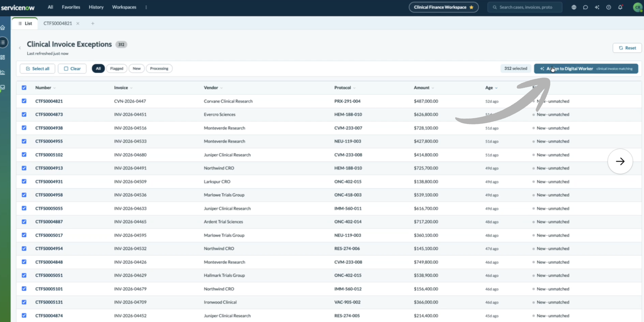Click protocol NEU-119-003 in row CTFS0004955

pos(348,141)
